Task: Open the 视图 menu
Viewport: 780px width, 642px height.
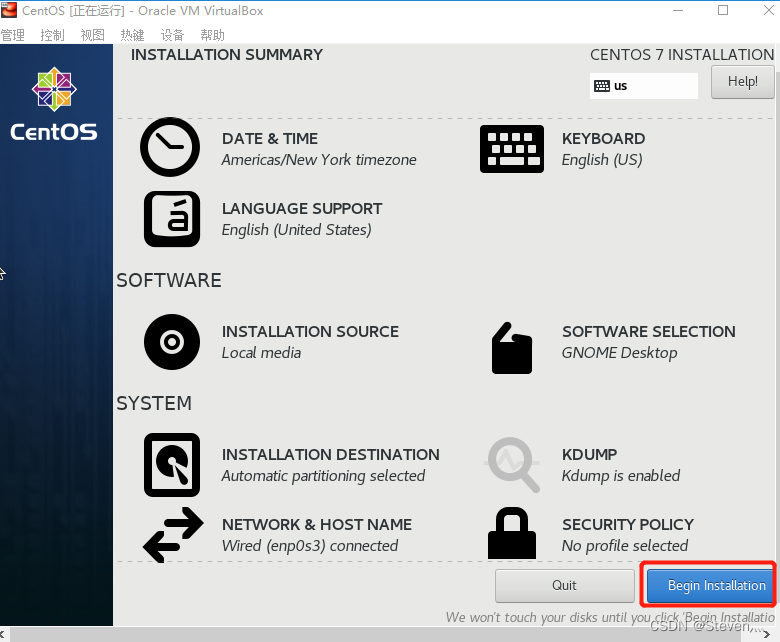Action: pyautogui.click(x=93, y=35)
